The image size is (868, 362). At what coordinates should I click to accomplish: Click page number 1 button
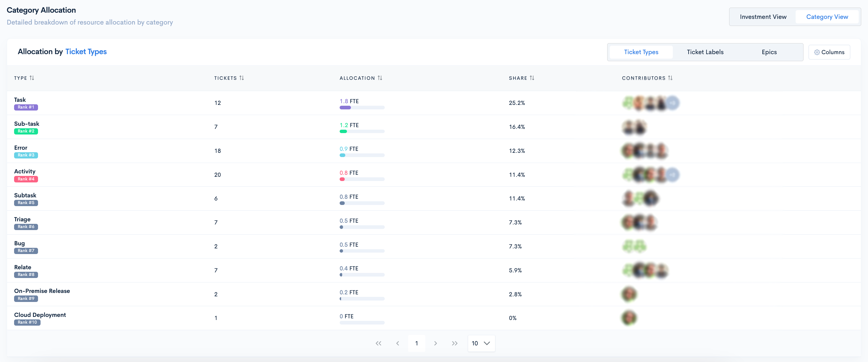(417, 343)
